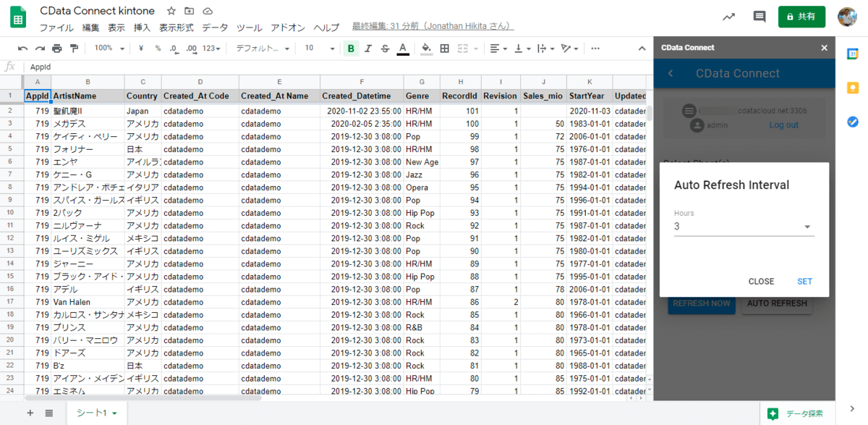The width and height of the screenshot is (868, 425).
Task: Open the text rotation dropdown
Action: 570,49
